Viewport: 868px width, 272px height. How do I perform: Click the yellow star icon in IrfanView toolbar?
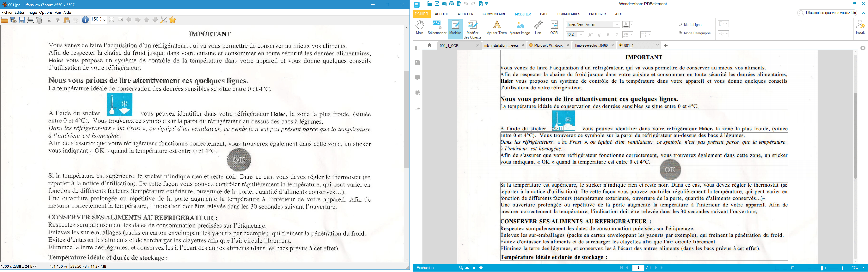(172, 20)
